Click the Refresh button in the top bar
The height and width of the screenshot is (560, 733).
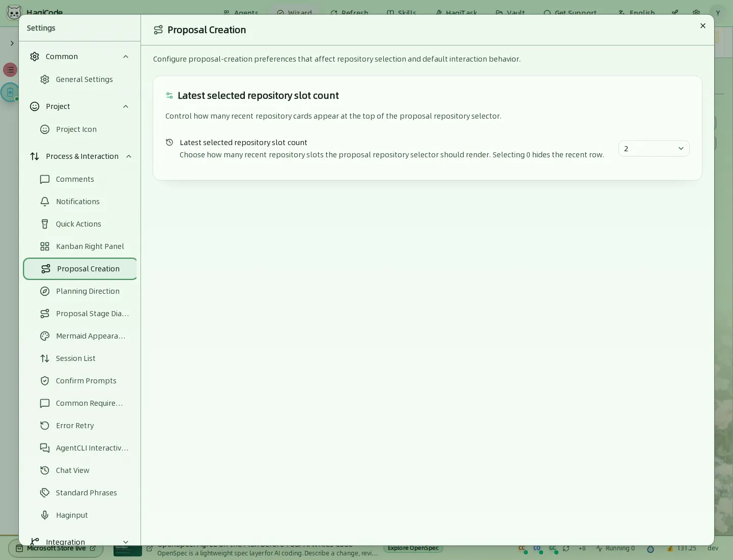[349, 13]
